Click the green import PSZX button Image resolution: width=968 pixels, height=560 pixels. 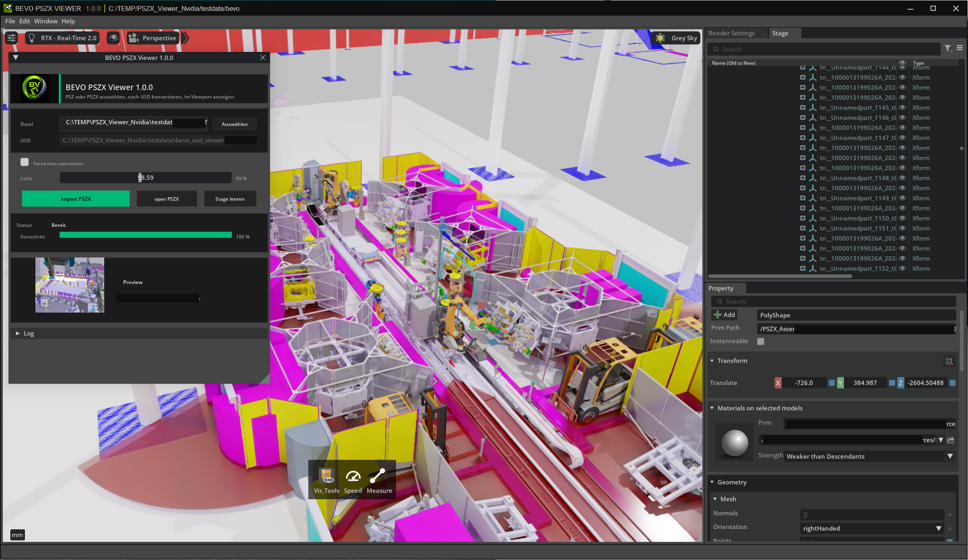(76, 199)
